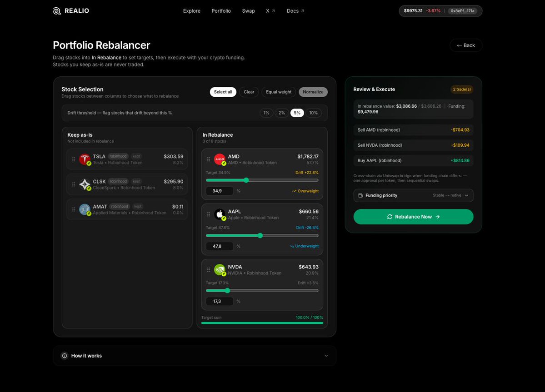
Task: Grab the TSLA drag handle
Action: (x=73, y=159)
